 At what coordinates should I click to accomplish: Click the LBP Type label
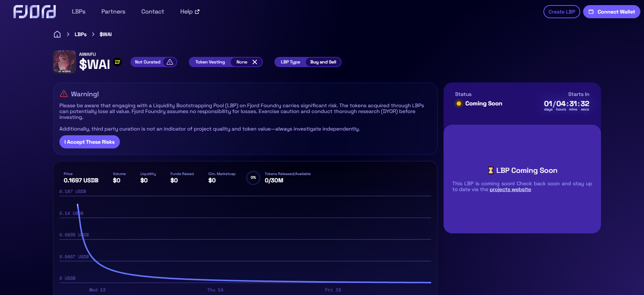point(290,62)
